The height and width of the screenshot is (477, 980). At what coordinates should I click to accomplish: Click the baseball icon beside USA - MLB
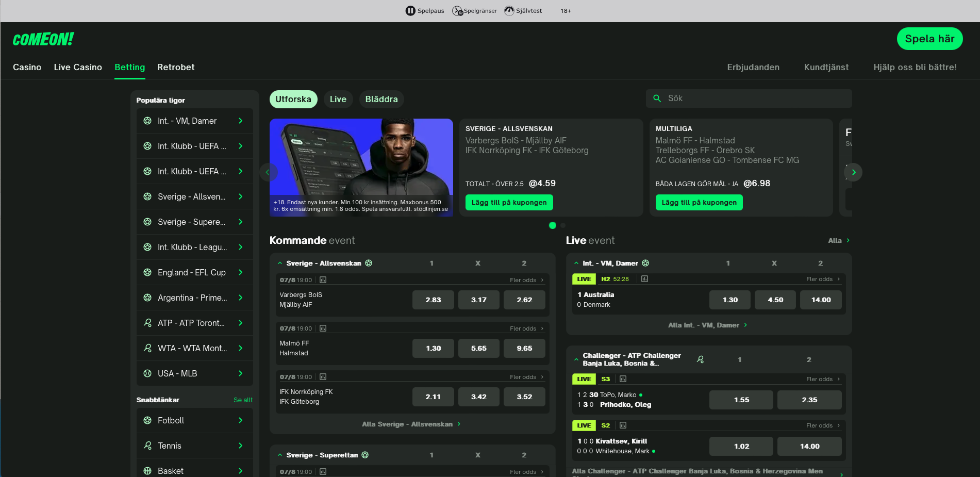(x=147, y=373)
